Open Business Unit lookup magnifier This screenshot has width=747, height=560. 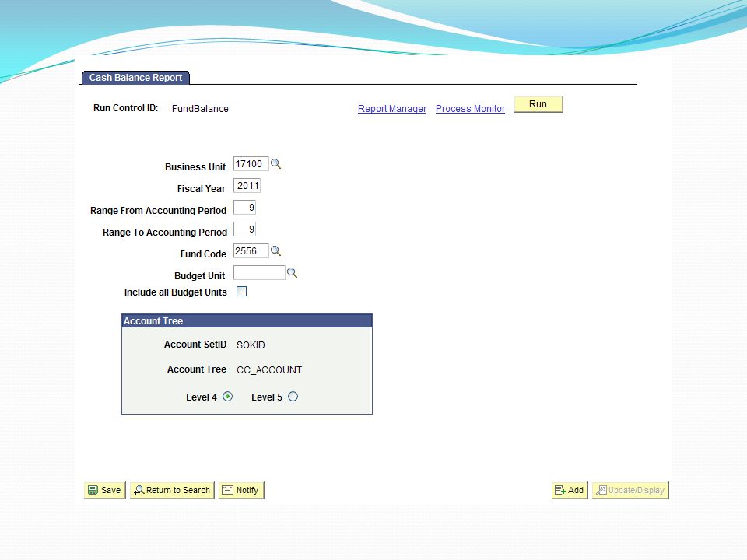point(275,164)
